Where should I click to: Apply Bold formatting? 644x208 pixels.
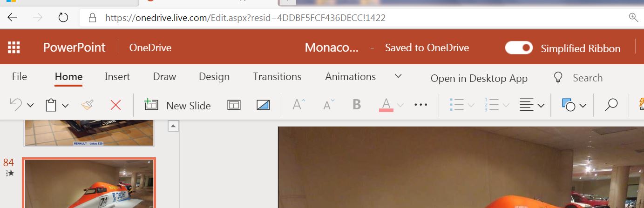(357, 105)
